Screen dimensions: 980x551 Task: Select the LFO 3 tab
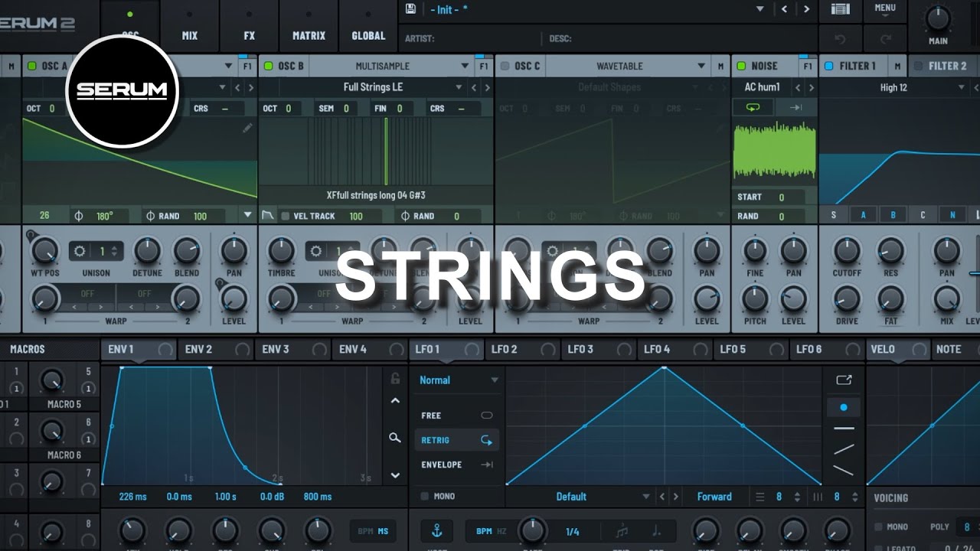click(x=599, y=349)
